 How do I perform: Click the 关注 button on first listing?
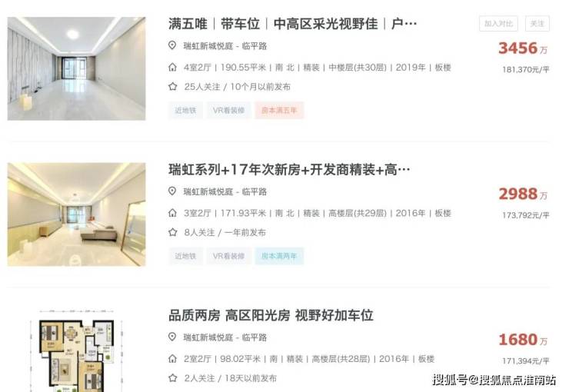click(x=537, y=24)
